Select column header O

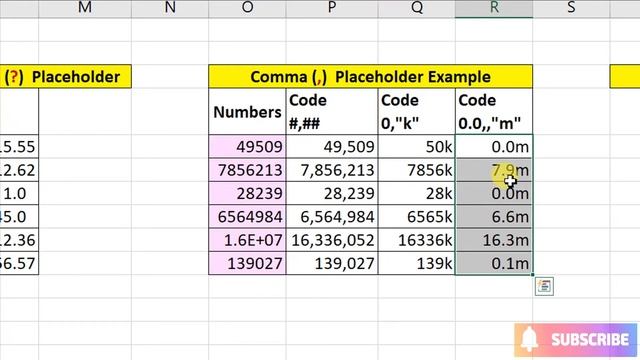click(x=247, y=7)
